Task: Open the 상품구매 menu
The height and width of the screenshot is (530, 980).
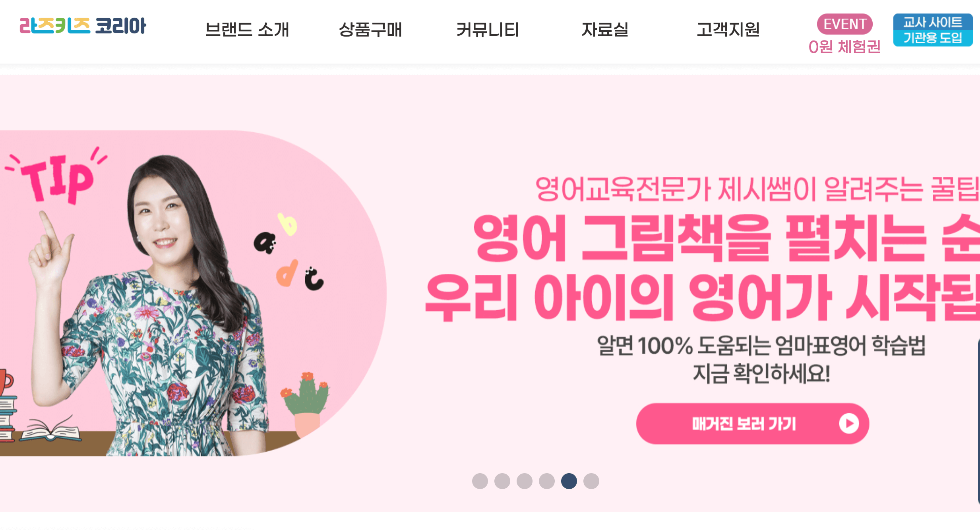Action: coord(370,29)
